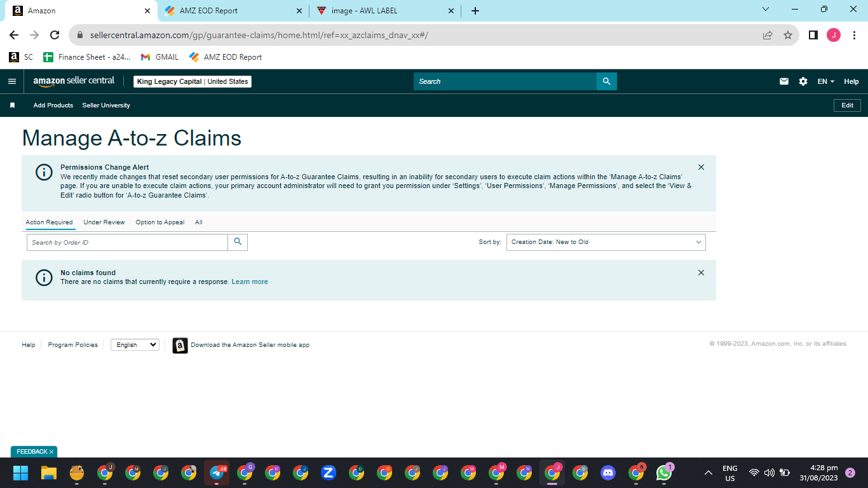Click the Seller Central search box
This screenshot has width=868, height=488.
pyautogui.click(x=505, y=81)
